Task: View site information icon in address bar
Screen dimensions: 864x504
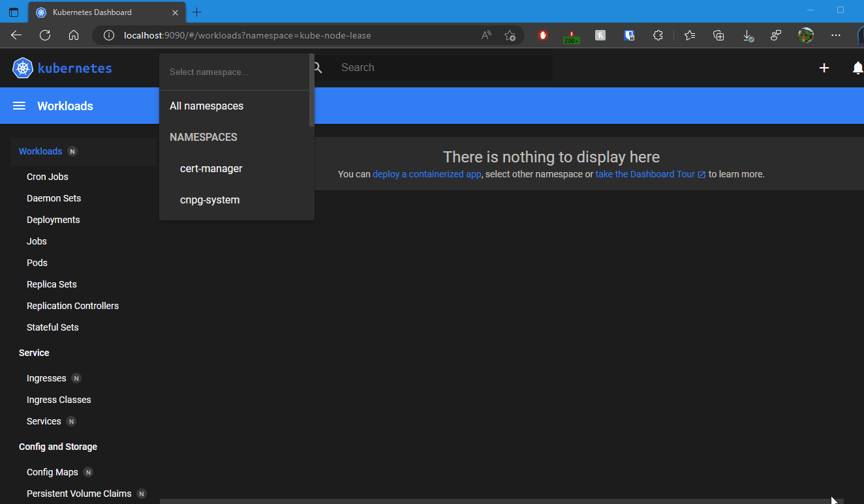Action: 109,35
